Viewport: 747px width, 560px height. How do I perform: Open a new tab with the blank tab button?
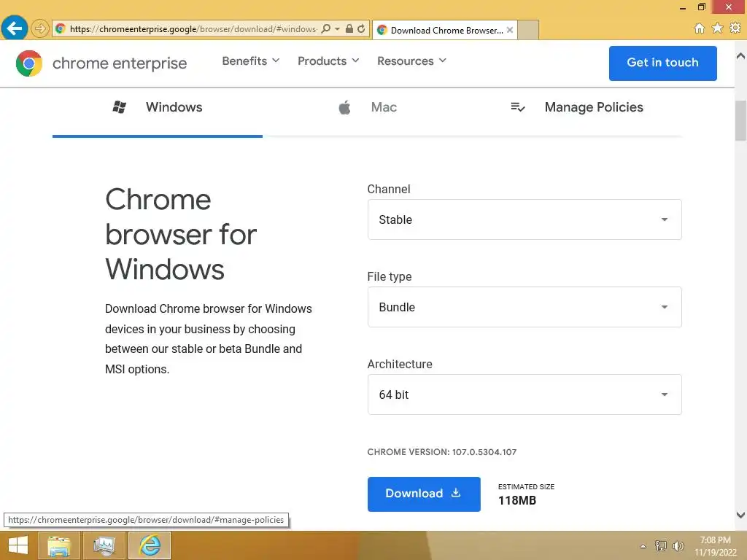(528, 30)
